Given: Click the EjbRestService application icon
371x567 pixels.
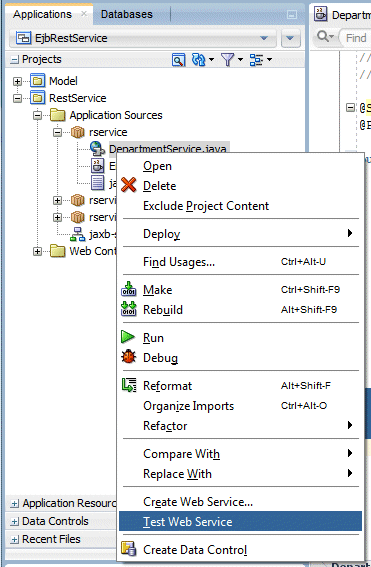Looking at the screenshot, I should [x=24, y=38].
